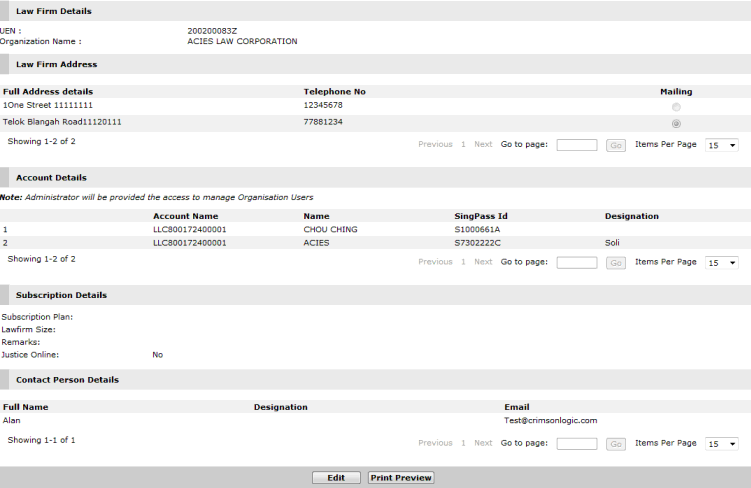Focus Go to page field in Law Firm Address
The width and height of the screenshot is (751, 488).
pos(576,145)
